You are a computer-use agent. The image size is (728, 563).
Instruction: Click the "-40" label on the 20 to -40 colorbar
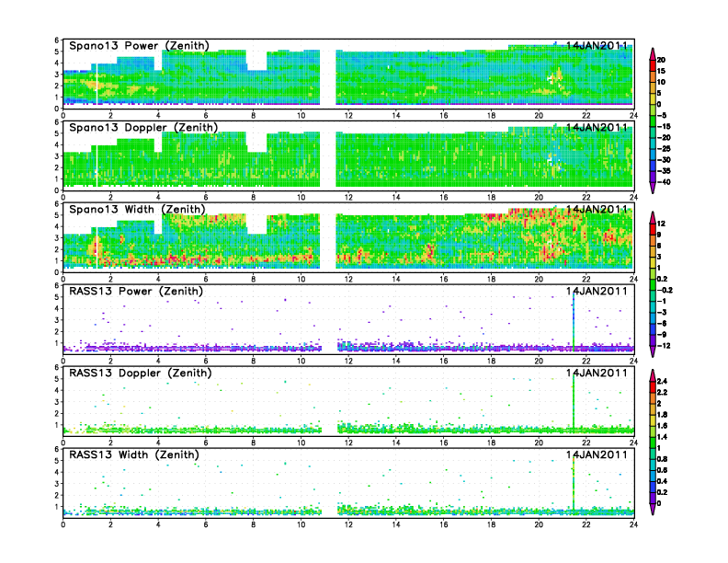tap(664, 182)
